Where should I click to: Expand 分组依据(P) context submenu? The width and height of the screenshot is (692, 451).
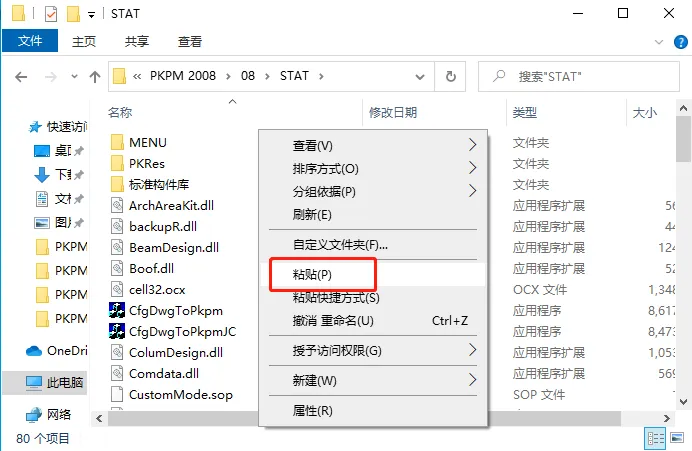[x=373, y=191]
